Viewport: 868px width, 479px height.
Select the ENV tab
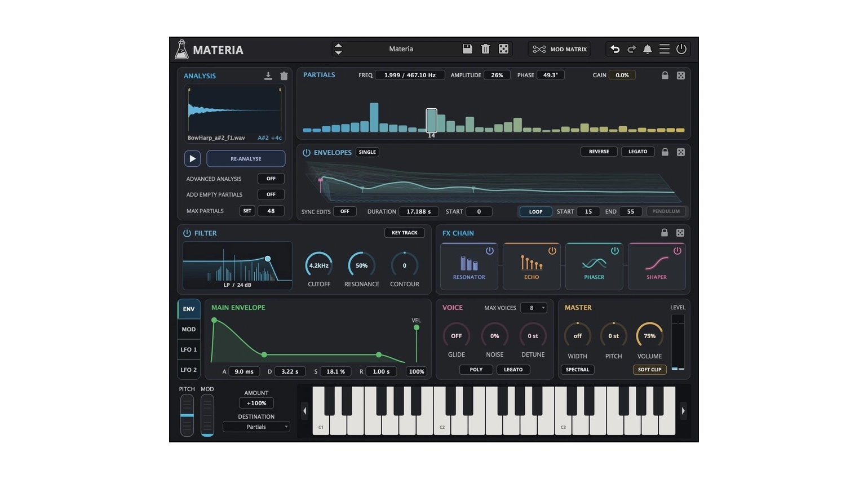[x=189, y=309]
